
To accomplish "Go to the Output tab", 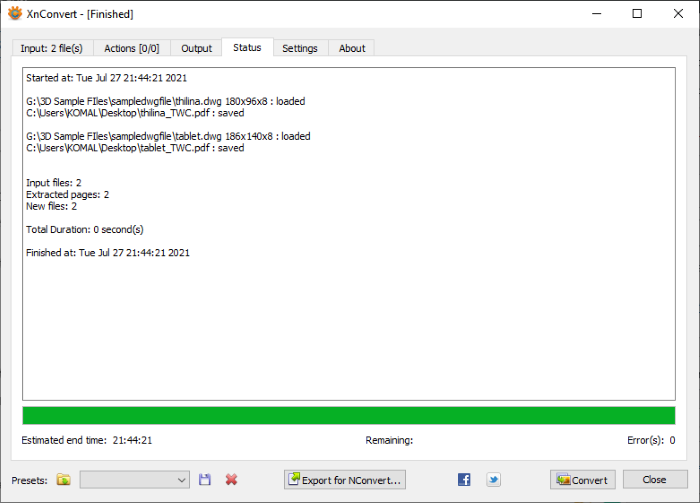I will (196, 48).
